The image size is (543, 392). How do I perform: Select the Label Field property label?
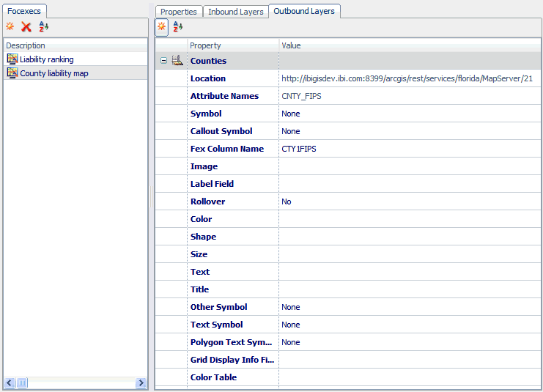tap(212, 184)
